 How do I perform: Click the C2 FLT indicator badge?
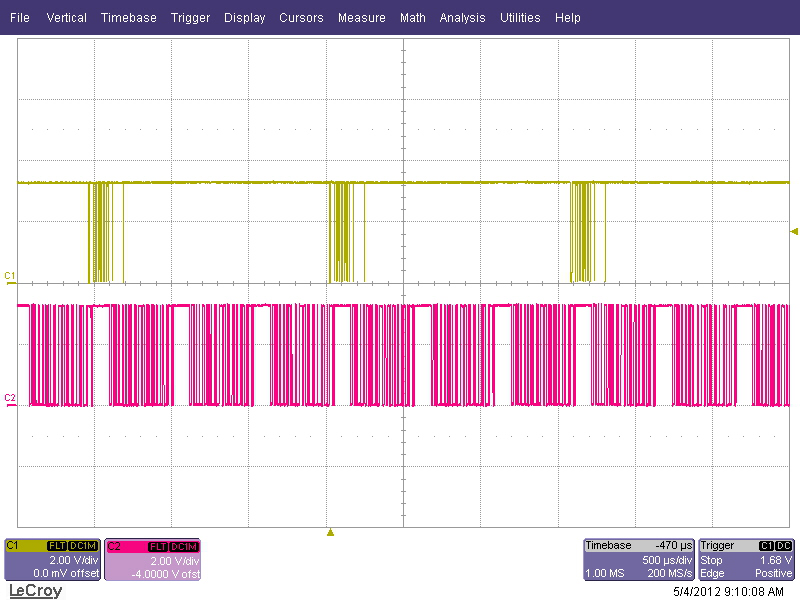pos(158,547)
